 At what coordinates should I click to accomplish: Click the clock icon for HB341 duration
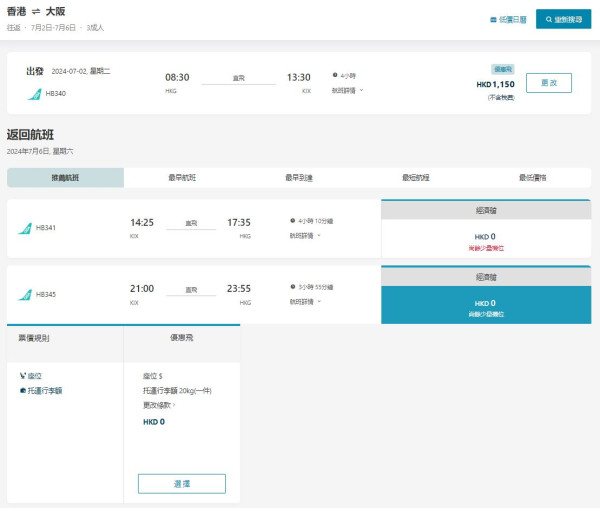pyautogui.click(x=293, y=221)
